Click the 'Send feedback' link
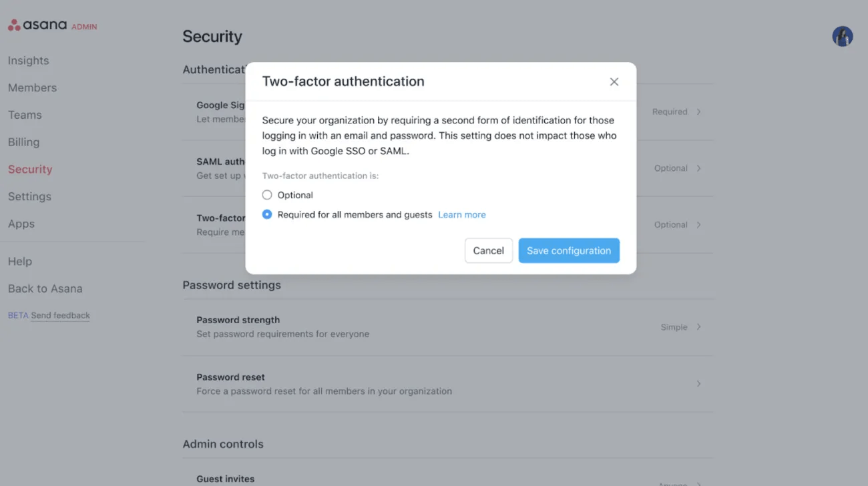This screenshot has height=486, width=868. (60, 315)
